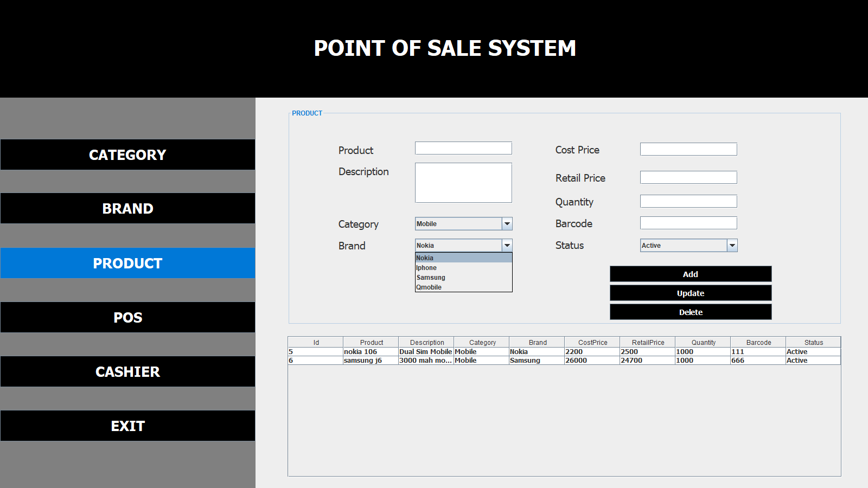
Task: Select the nokia 106 table row
Action: [371, 352]
